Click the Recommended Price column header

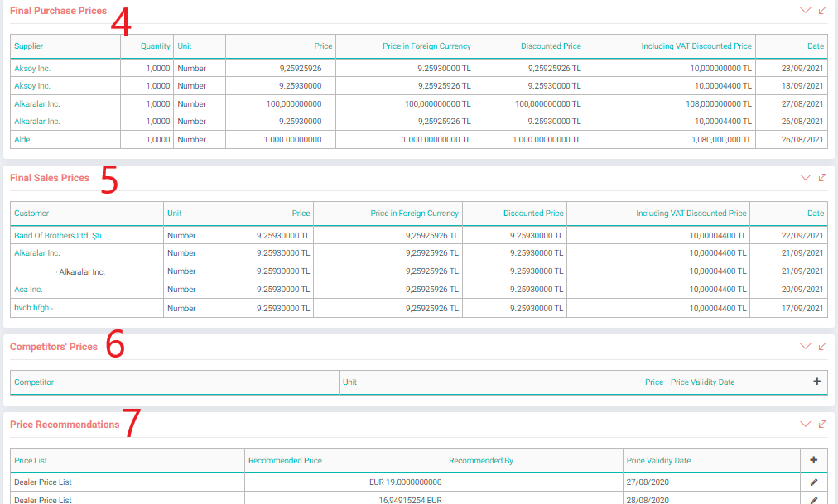pyautogui.click(x=285, y=460)
